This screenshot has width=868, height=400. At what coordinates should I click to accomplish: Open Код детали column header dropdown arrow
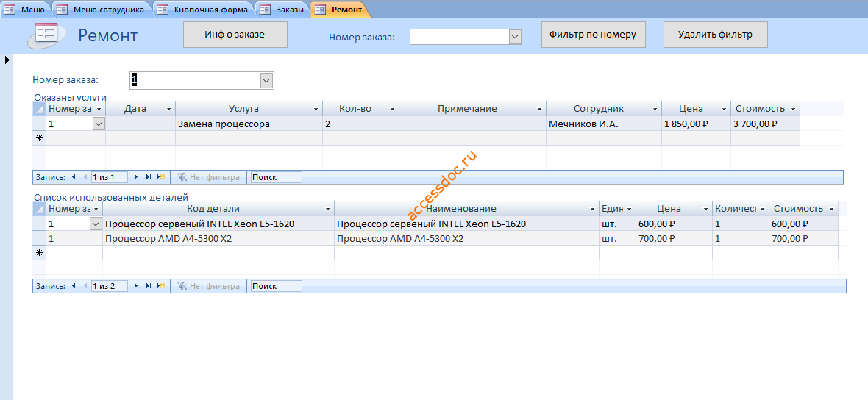click(x=328, y=209)
